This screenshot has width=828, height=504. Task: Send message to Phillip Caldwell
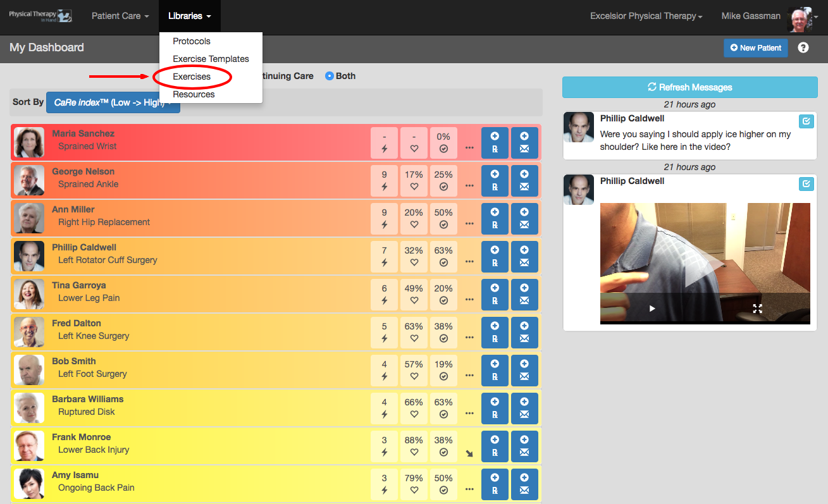[x=524, y=256]
